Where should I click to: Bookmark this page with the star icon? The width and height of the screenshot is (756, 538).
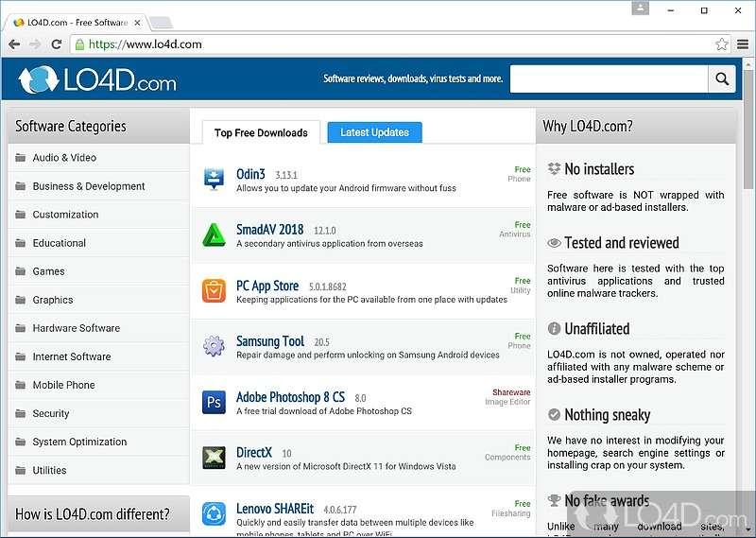[x=722, y=43]
